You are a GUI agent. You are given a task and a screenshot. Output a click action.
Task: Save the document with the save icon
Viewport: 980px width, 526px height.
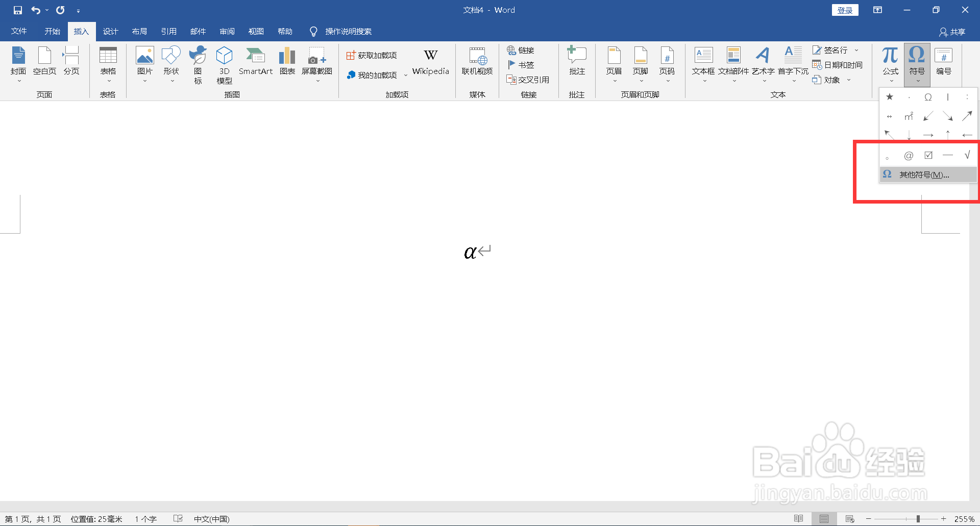click(x=18, y=10)
